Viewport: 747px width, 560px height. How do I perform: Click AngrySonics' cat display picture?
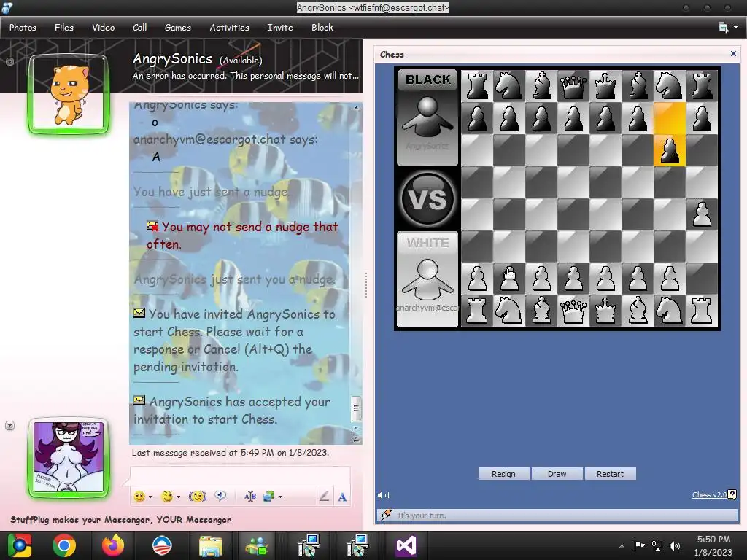(69, 94)
